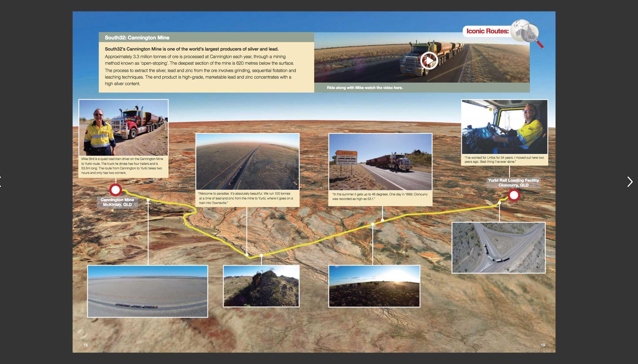638x364 pixels.
Task: Click the 'Mike Bird is a quad road train driver' caption
Action: 122,166
